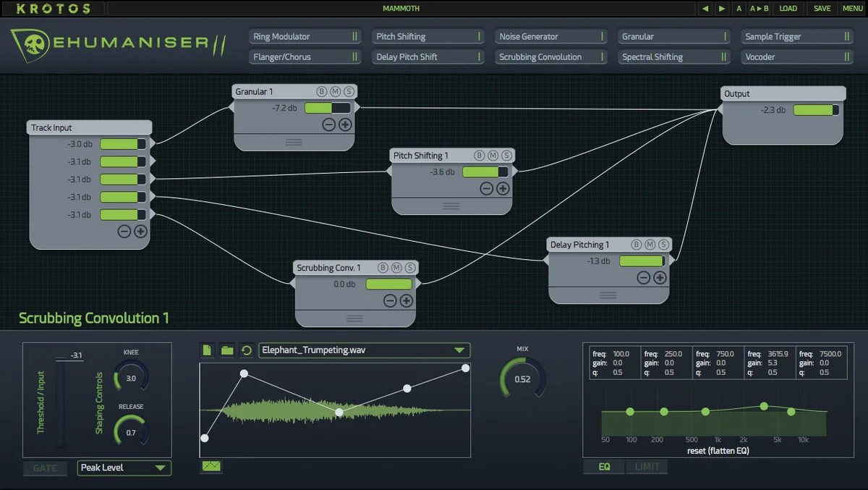Click the reload icon next to Elephant_Trumpeting.wav

246,350
